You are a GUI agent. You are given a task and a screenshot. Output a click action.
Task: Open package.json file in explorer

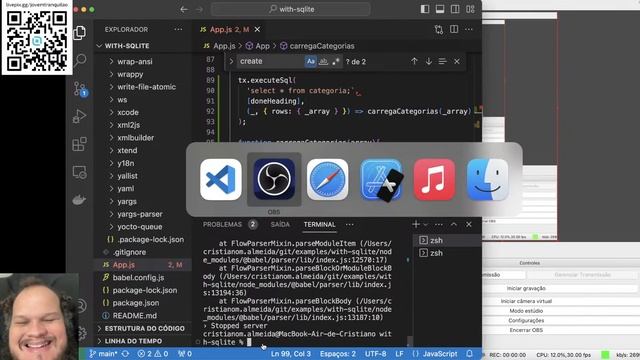[x=136, y=303]
